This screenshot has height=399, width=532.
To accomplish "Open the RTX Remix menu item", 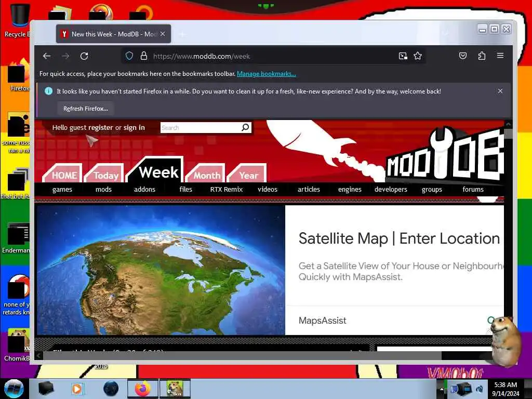I will [x=227, y=189].
